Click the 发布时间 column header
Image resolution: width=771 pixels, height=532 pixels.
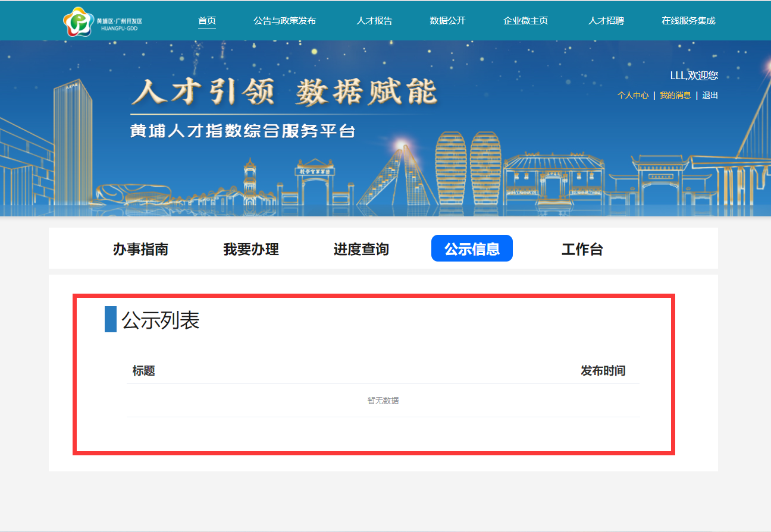pos(603,371)
